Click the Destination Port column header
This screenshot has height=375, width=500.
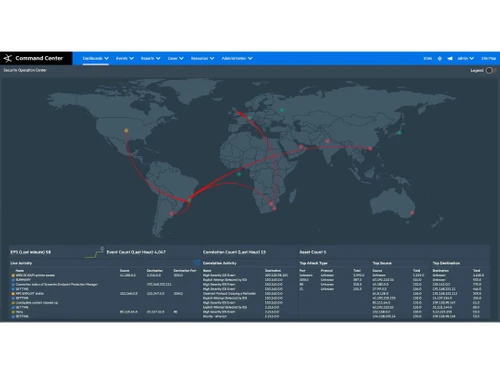(185, 271)
